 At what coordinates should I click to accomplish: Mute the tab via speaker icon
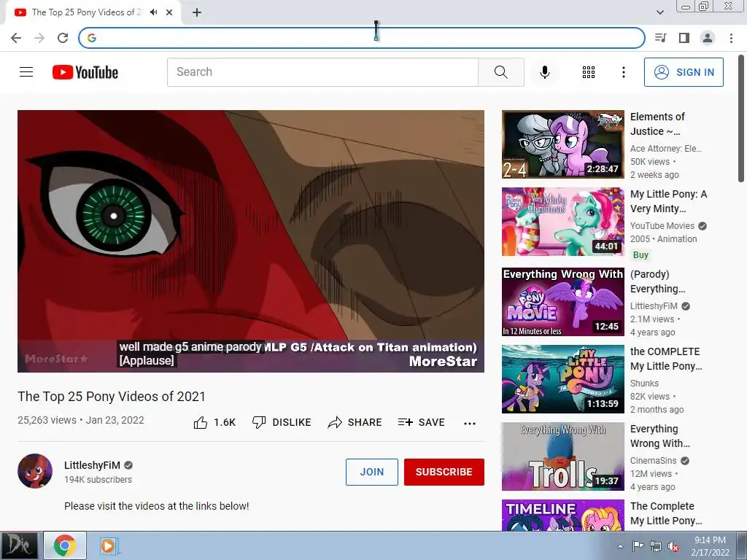tap(153, 12)
